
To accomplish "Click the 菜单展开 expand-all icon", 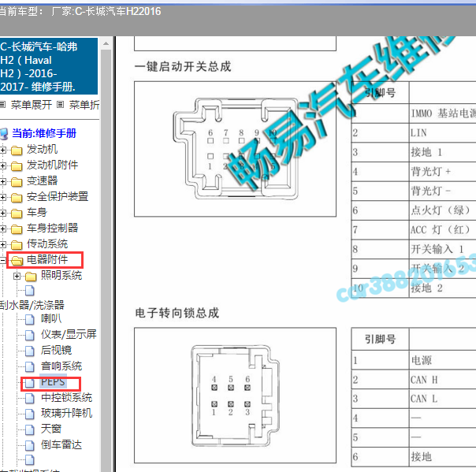I will 2,105.
